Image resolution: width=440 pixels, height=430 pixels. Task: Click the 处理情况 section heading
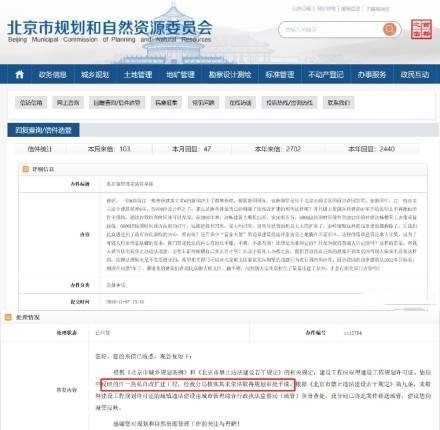pos(28,317)
